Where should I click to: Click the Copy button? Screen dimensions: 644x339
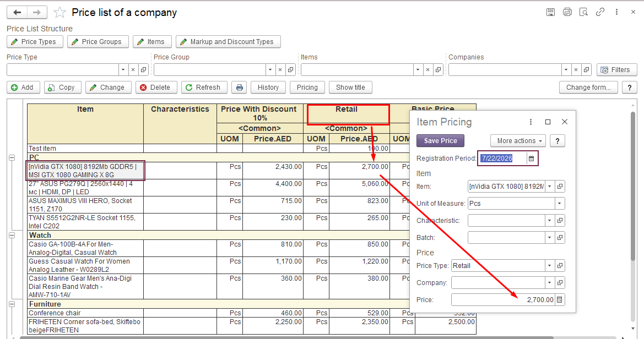tap(62, 88)
